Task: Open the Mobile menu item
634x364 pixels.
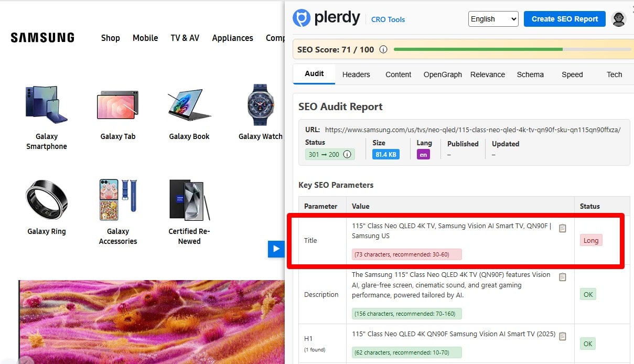Action: (x=145, y=38)
